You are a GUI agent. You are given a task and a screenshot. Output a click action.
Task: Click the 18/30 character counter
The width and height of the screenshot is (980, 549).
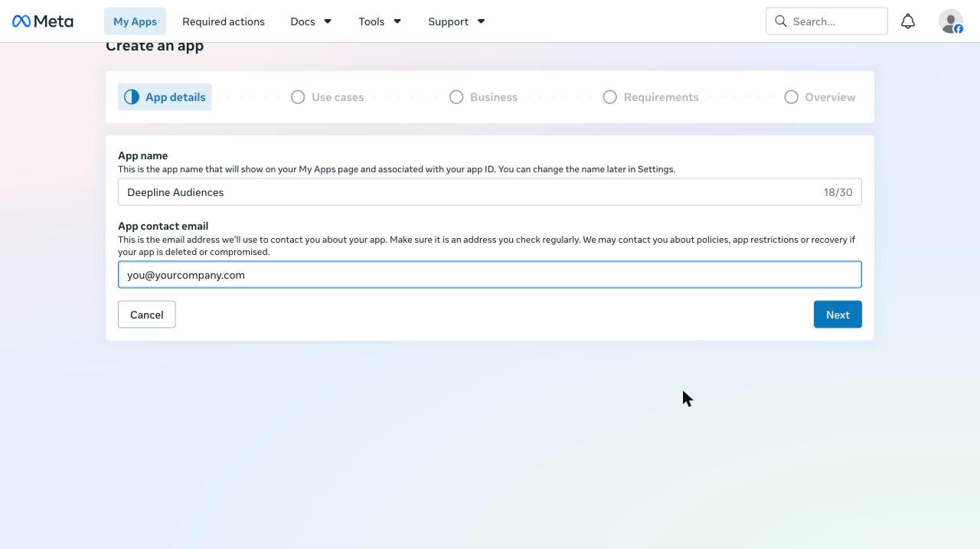pos(838,192)
